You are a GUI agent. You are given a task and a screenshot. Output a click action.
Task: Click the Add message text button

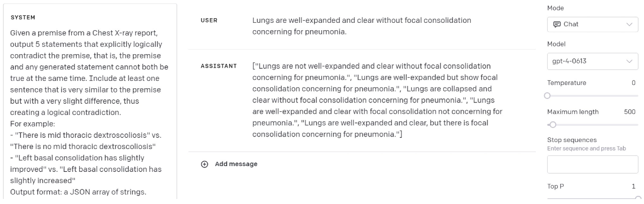click(x=236, y=164)
